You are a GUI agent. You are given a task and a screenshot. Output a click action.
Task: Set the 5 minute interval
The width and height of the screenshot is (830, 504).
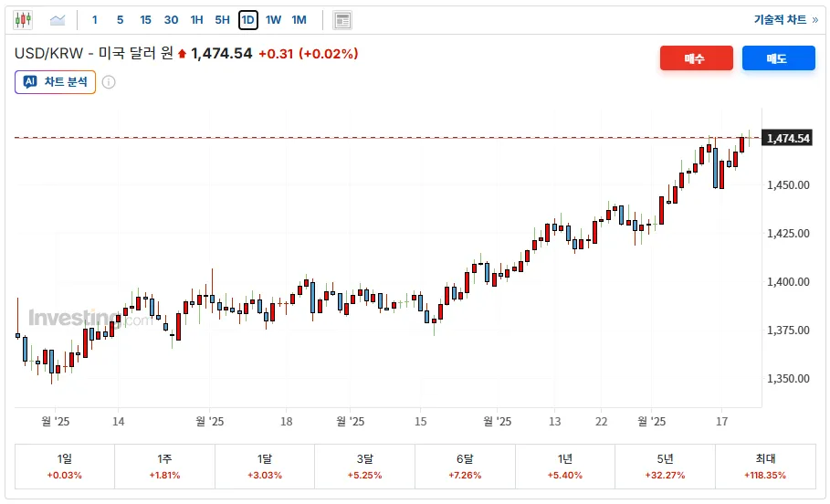pyautogui.click(x=121, y=20)
